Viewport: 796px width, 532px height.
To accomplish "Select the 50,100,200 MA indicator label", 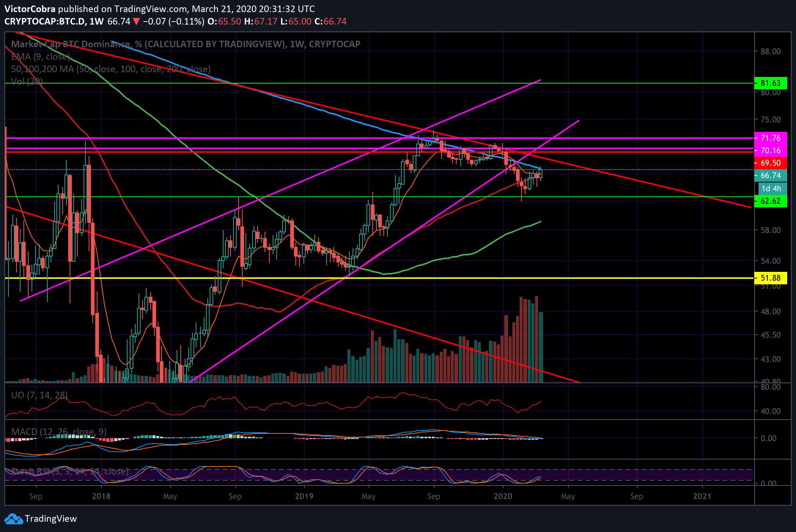I will click(111, 69).
